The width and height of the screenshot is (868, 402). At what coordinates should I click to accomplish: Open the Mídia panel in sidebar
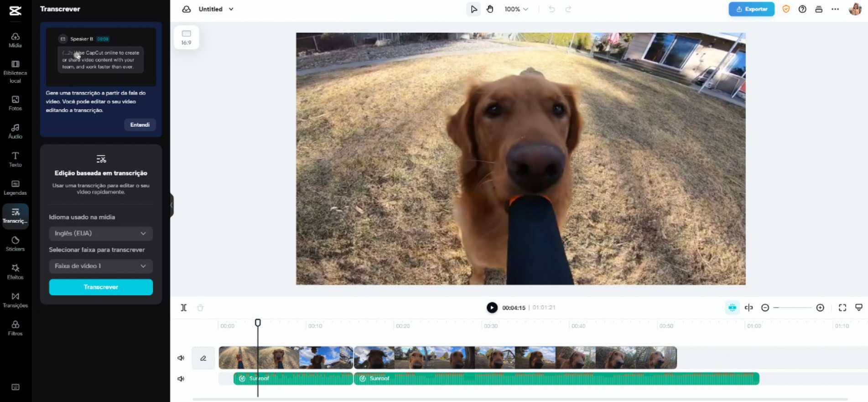point(15,40)
